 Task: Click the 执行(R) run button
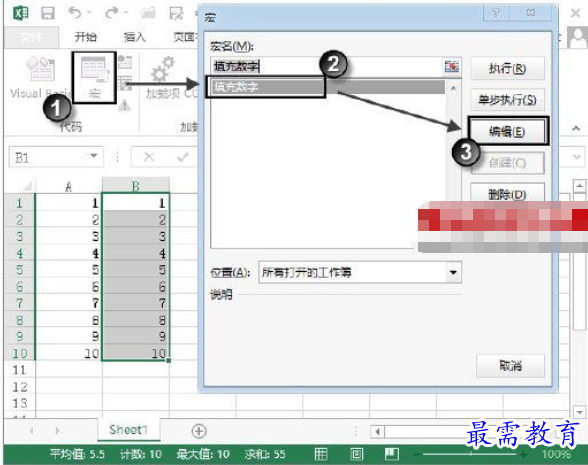pos(507,69)
